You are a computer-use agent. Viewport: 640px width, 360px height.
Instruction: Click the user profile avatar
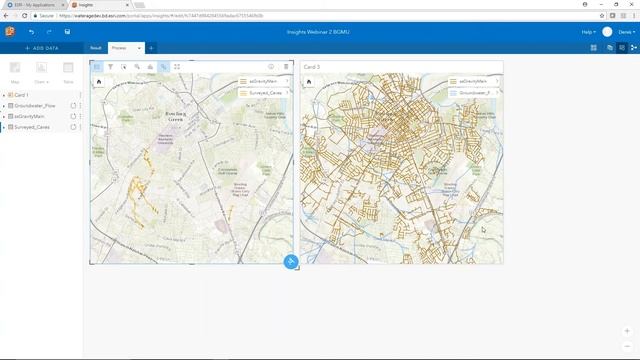[x=607, y=32]
